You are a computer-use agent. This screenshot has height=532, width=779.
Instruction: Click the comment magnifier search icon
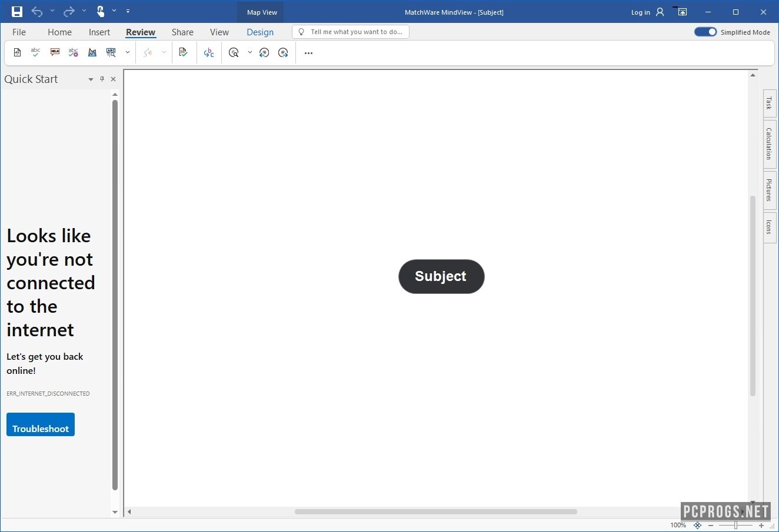pos(234,53)
